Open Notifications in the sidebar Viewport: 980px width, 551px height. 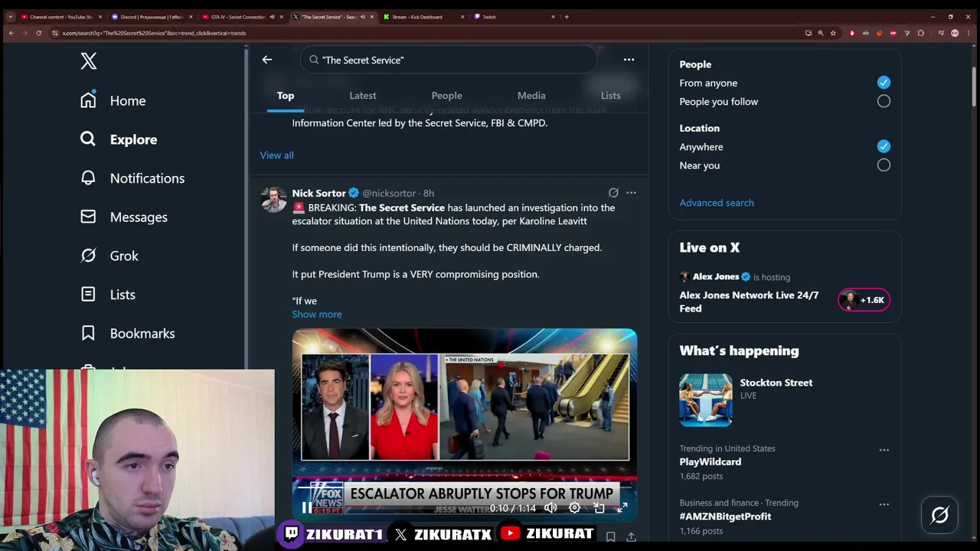click(x=132, y=178)
